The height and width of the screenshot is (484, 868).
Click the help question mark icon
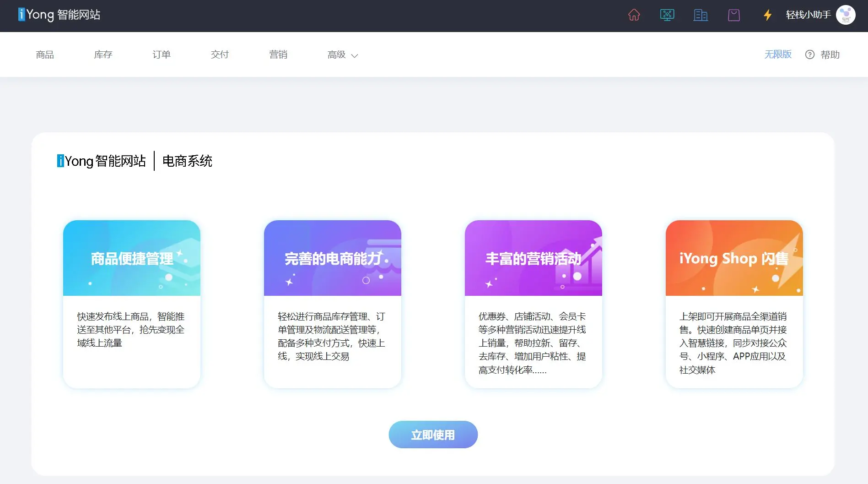810,54
